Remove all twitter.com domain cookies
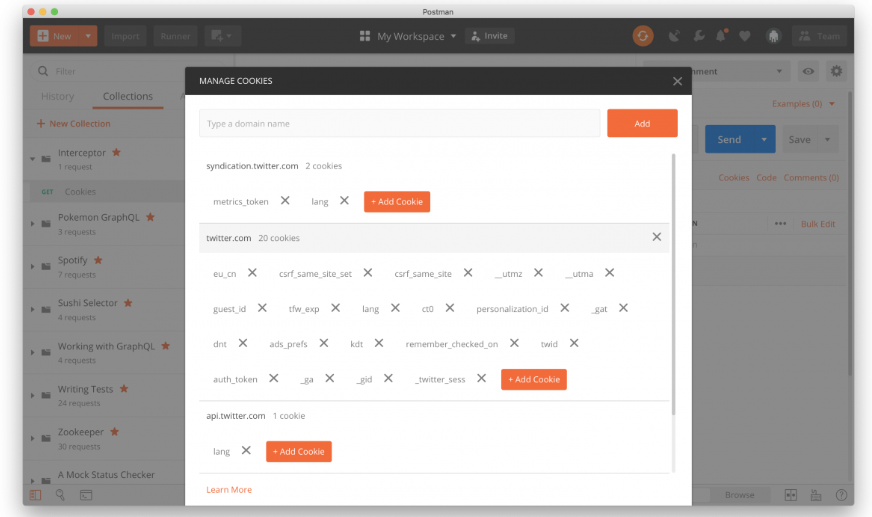 (656, 237)
